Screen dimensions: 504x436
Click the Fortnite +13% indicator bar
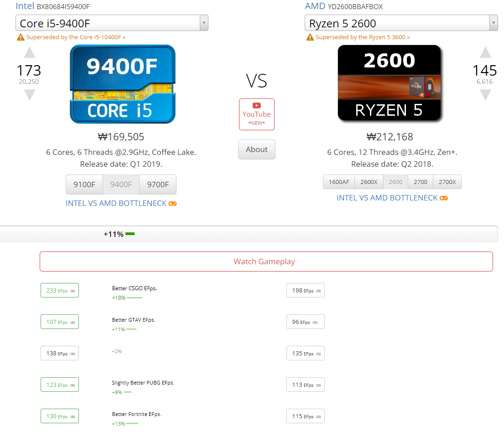point(132,424)
